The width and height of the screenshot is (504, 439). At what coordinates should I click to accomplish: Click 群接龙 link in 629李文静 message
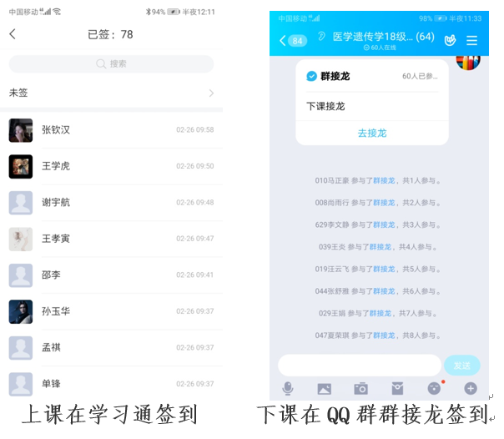pyautogui.click(x=384, y=225)
